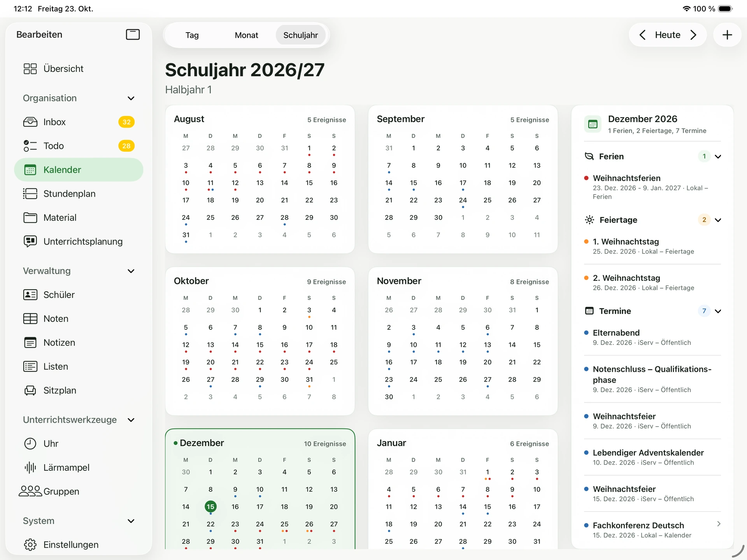Open Listen in the sidebar
Image resolution: width=747 pixels, height=560 pixels.
tap(79, 367)
